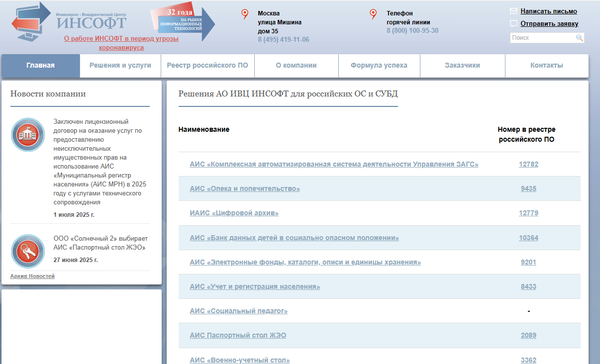600x364 pixels.
Task: Open АИС Паспортный стол ЖЭО link
Action: click(x=238, y=335)
